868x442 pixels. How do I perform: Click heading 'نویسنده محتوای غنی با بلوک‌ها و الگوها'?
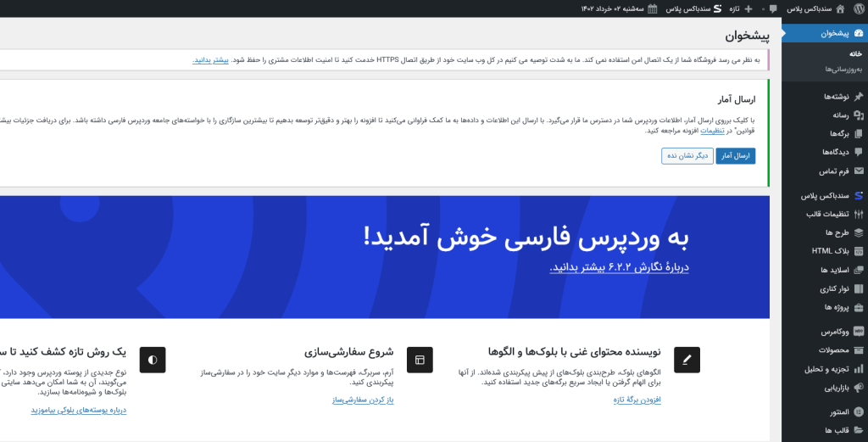[x=575, y=352]
